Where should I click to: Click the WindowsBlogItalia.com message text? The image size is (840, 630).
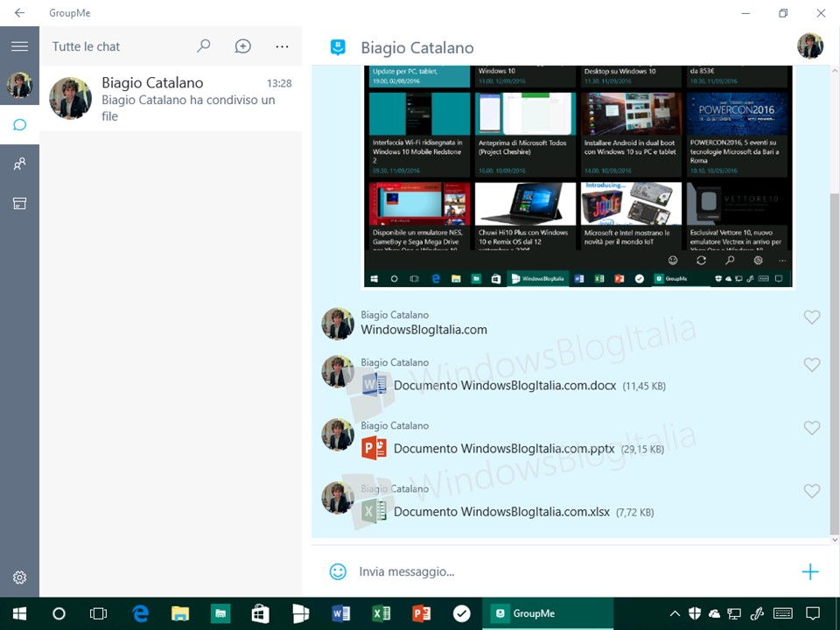click(423, 330)
